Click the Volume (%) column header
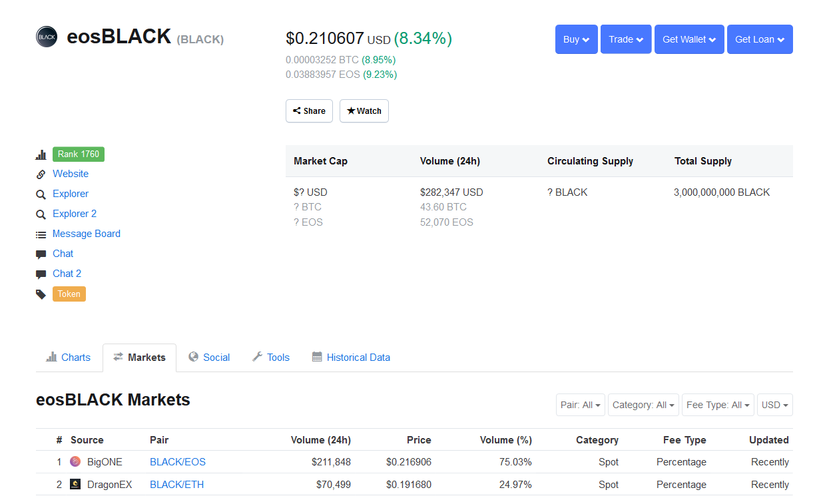Image resolution: width=821 pixels, height=504 pixels. (506, 440)
